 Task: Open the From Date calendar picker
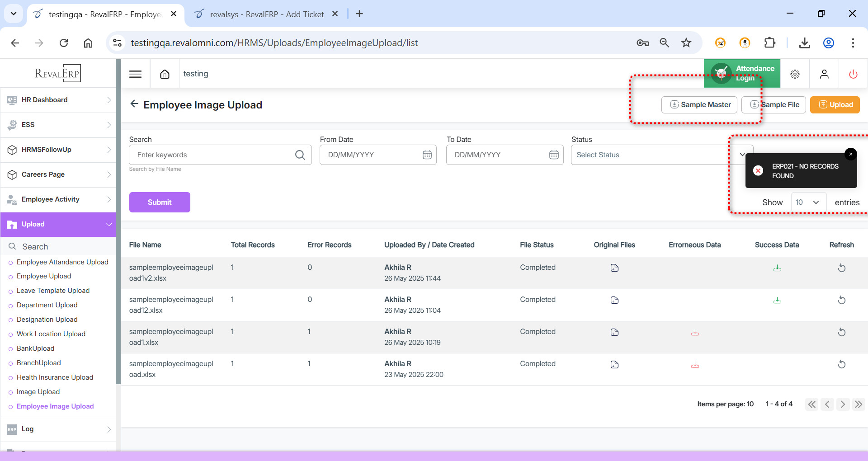427,155
